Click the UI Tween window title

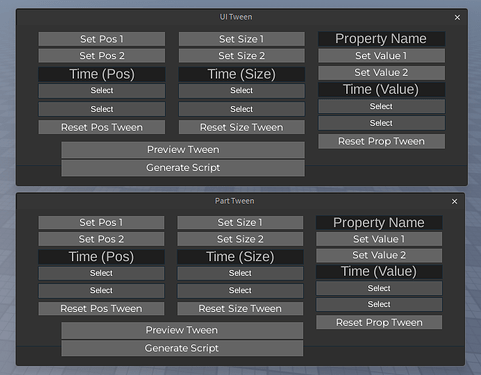click(x=236, y=17)
